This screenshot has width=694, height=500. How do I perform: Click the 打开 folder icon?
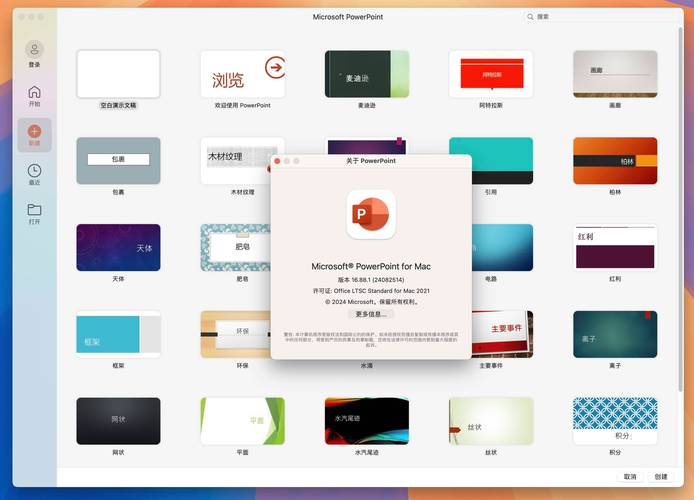(34, 210)
